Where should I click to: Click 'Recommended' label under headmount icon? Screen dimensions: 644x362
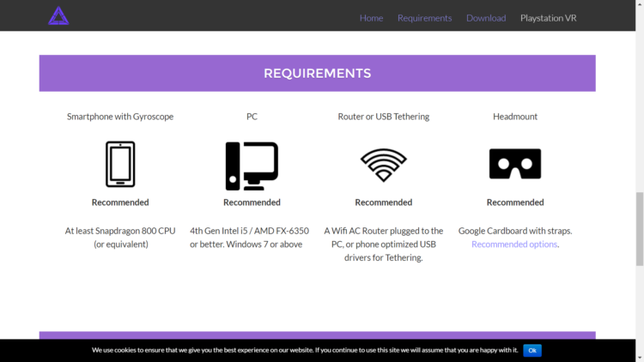pyautogui.click(x=515, y=202)
